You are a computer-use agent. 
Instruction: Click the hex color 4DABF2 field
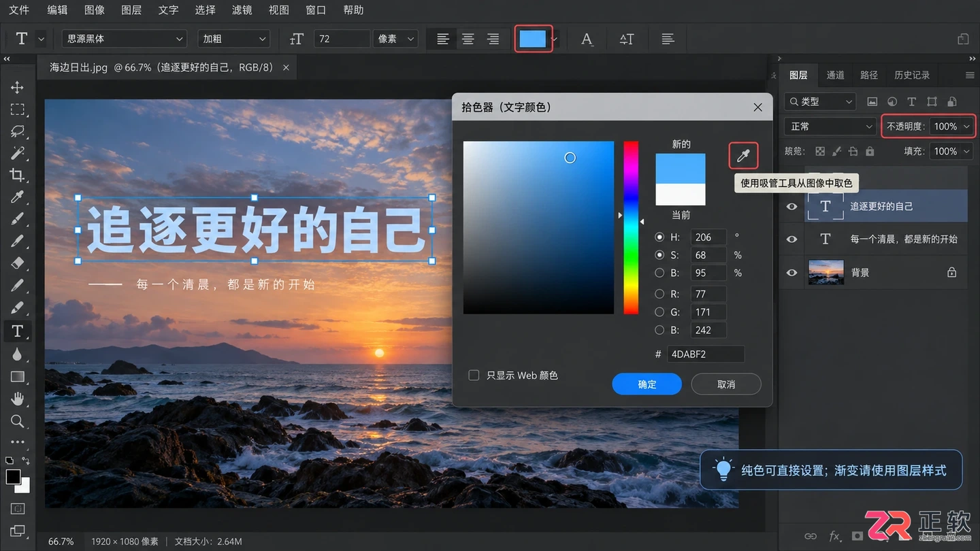[706, 354]
